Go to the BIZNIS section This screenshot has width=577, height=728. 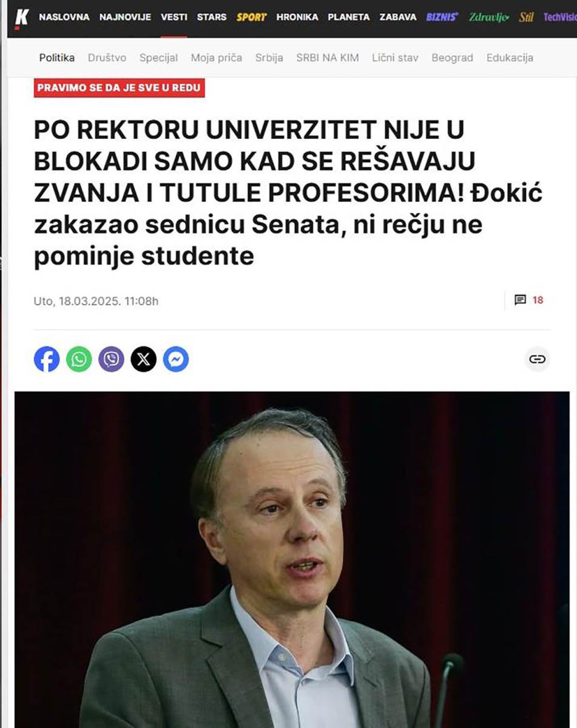pos(442,17)
